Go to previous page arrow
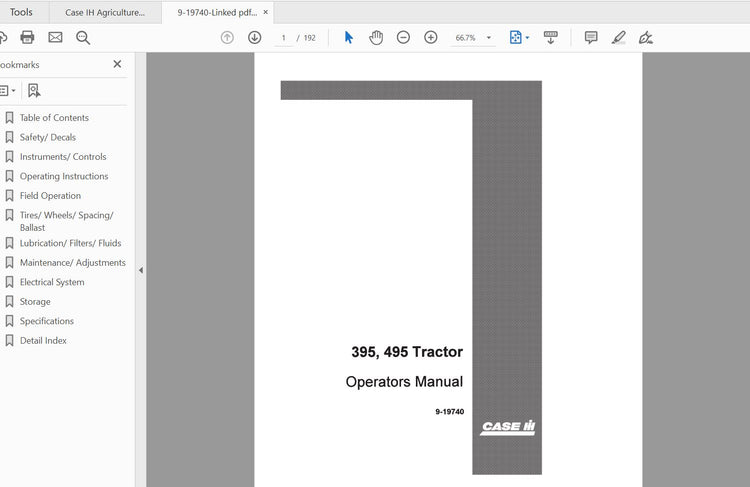The image size is (750, 487). [227, 37]
